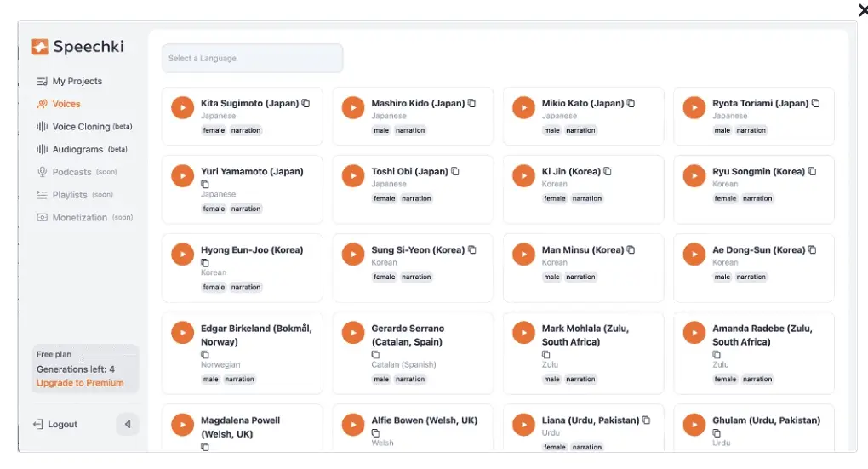Screen dimensions: 868x469
Task: Copy Hyong Eun-Joo voice name icon
Action: 205,262
